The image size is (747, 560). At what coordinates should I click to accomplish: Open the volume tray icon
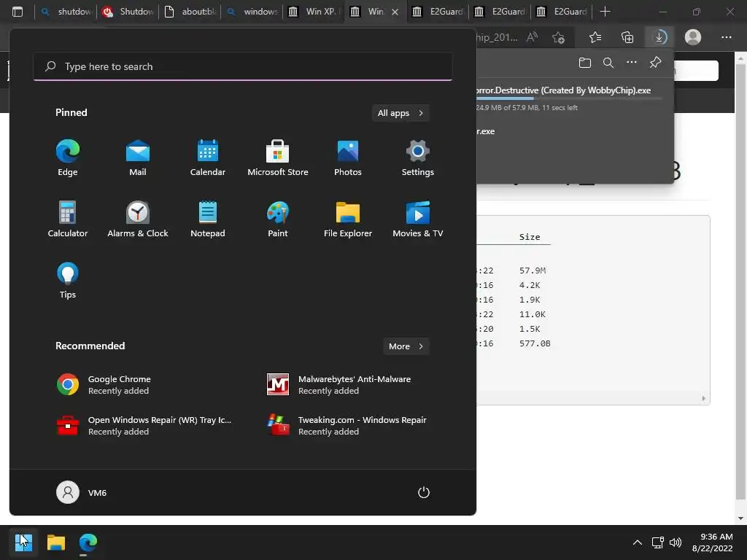pos(676,542)
